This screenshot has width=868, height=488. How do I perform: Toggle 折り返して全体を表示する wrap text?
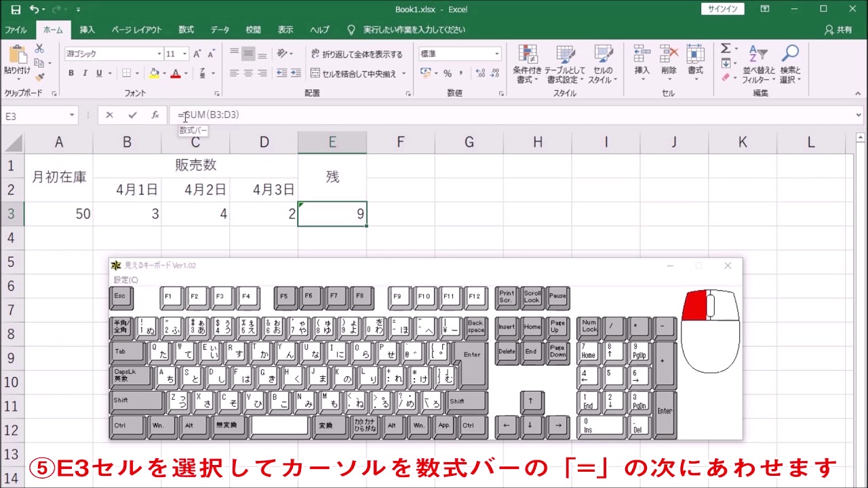pos(357,54)
